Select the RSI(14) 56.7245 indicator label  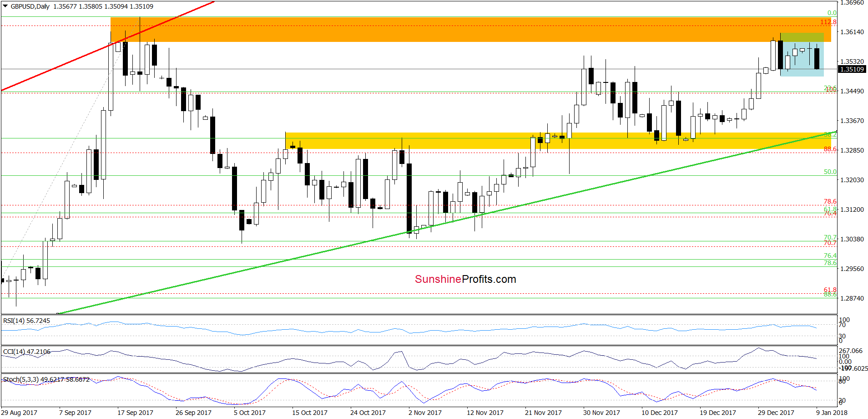pos(26,321)
